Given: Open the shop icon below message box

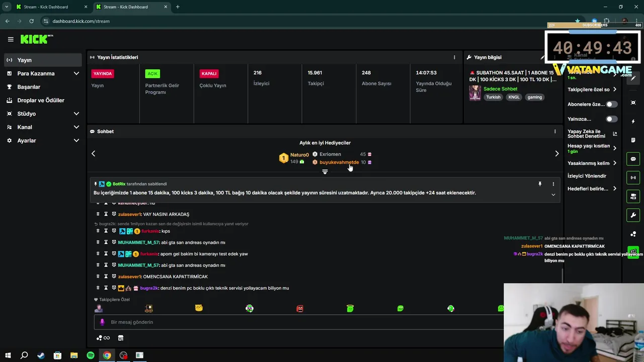Looking at the screenshot, I should click(x=121, y=338).
